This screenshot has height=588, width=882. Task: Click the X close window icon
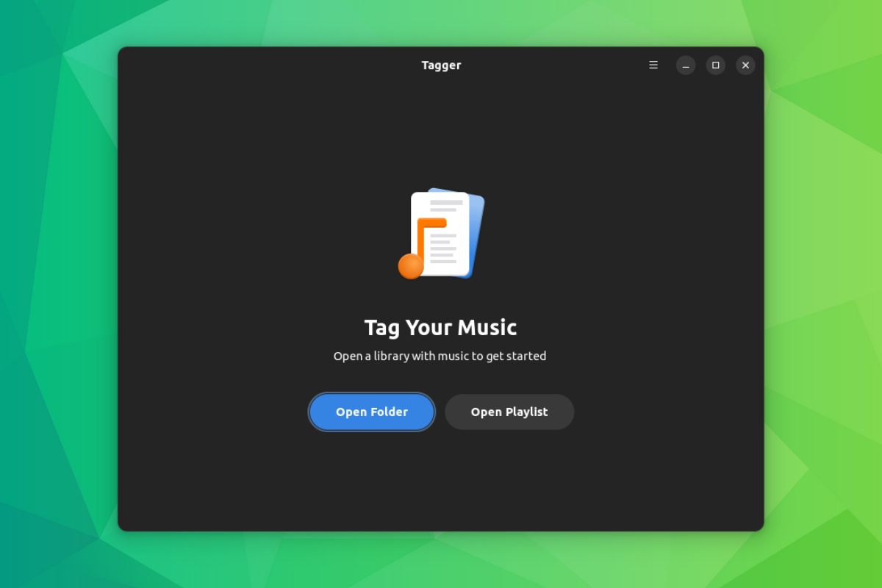(745, 65)
